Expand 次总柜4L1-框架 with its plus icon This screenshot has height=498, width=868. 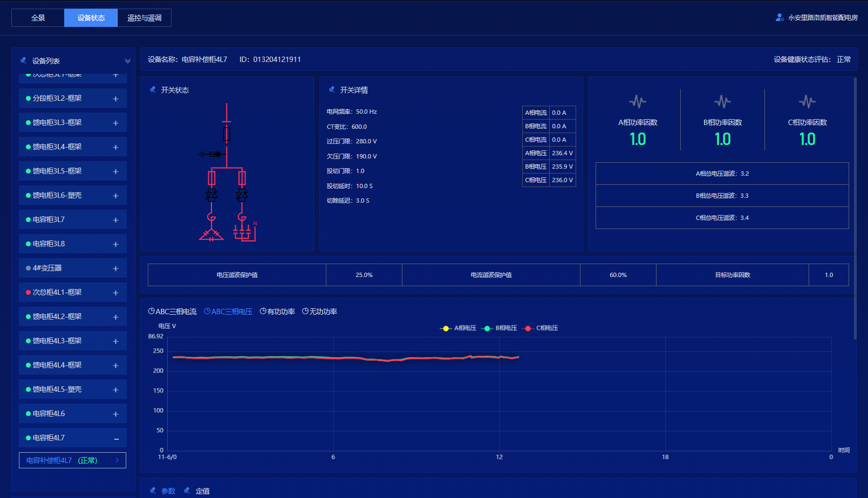pos(115,293)
